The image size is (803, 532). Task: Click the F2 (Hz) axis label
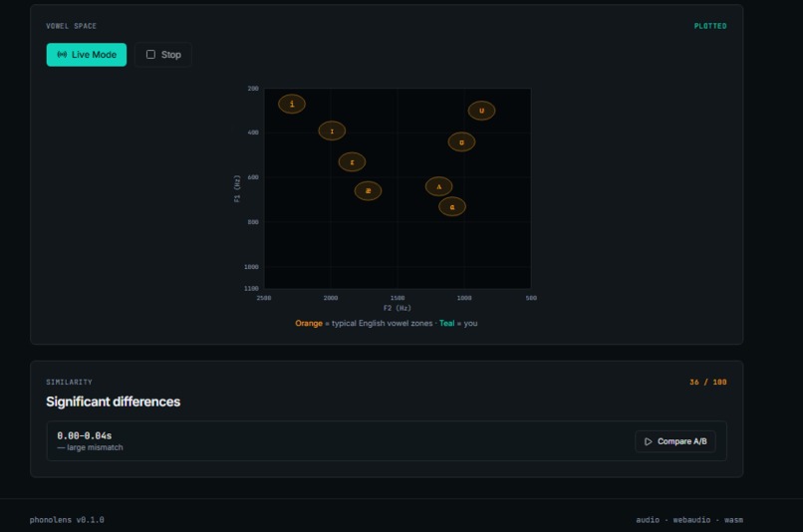tap(398, 308)
